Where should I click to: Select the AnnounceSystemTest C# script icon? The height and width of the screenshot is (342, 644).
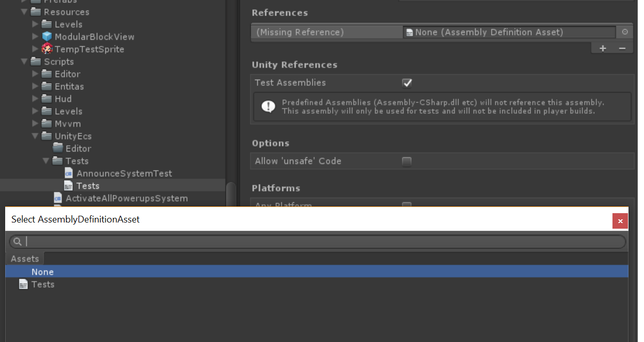tap(69, 173)
